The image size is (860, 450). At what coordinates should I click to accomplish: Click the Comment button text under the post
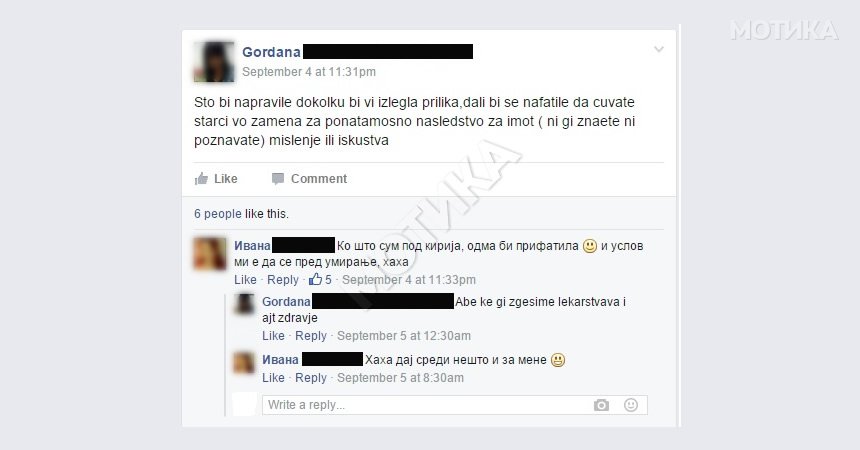[319, 179]
